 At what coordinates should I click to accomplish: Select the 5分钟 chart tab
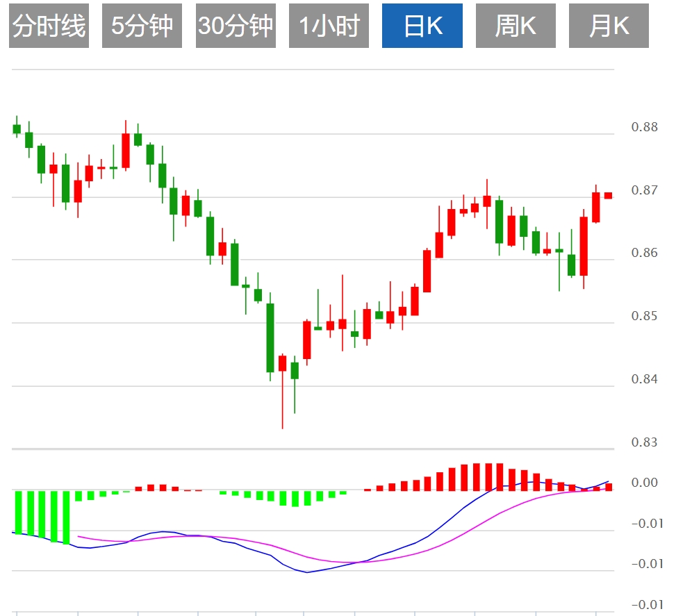142,26
